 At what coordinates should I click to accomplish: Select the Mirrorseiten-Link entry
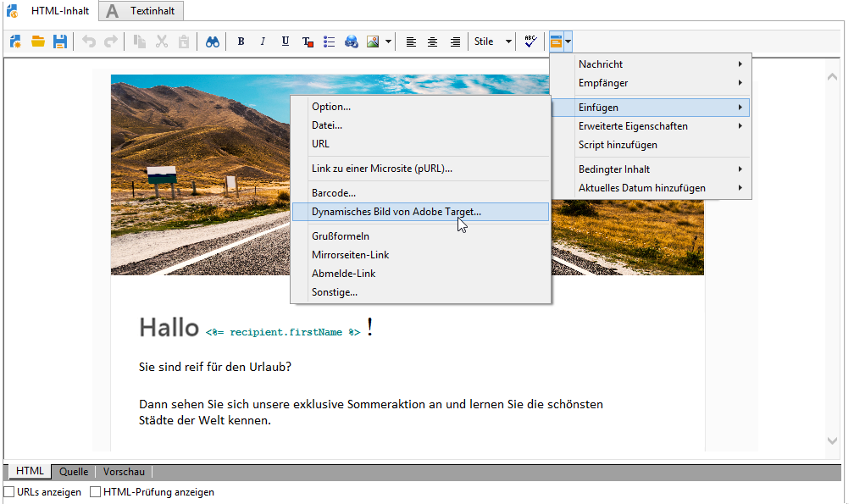point(420,255)
